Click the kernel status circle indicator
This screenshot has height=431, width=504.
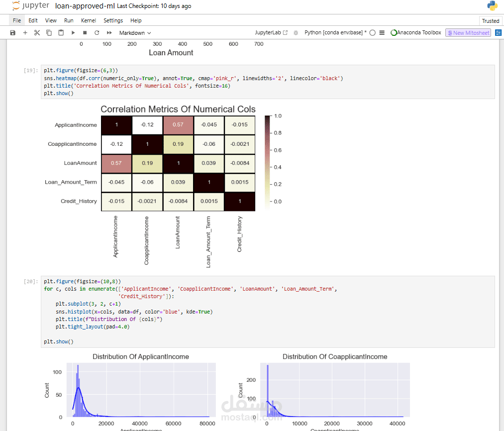372,33
